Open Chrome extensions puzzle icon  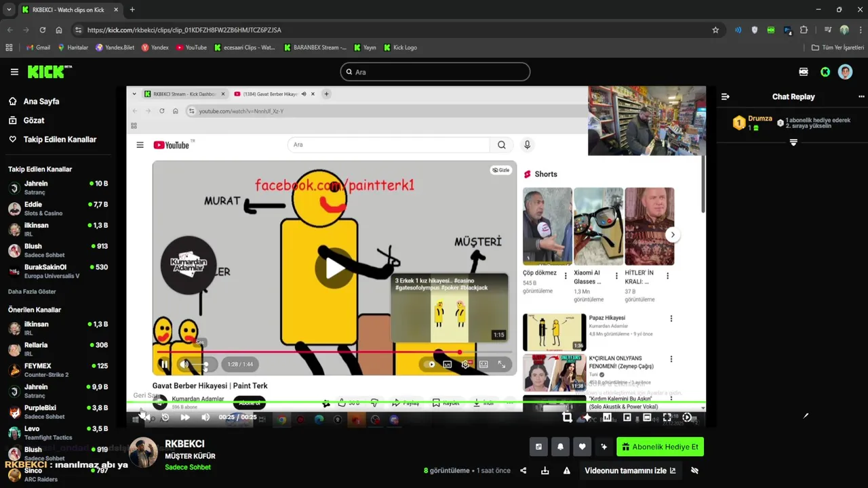pos(804,30)
